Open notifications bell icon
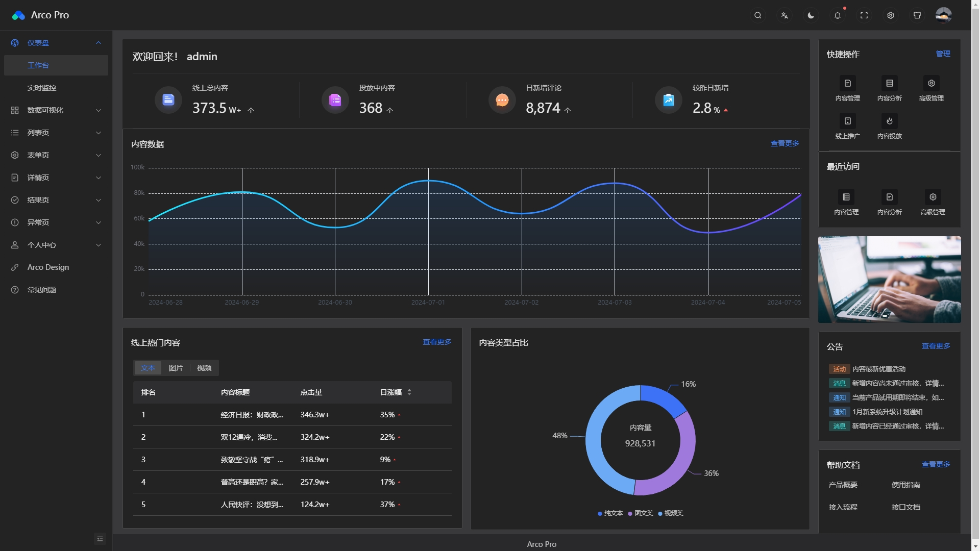The image size is (980, 551). point(838,15)
